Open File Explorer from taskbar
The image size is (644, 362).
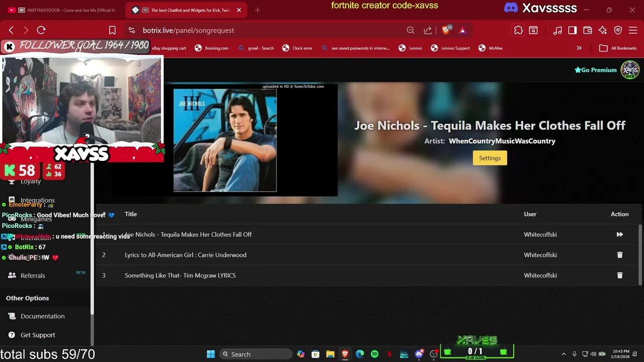click(330, 354)
